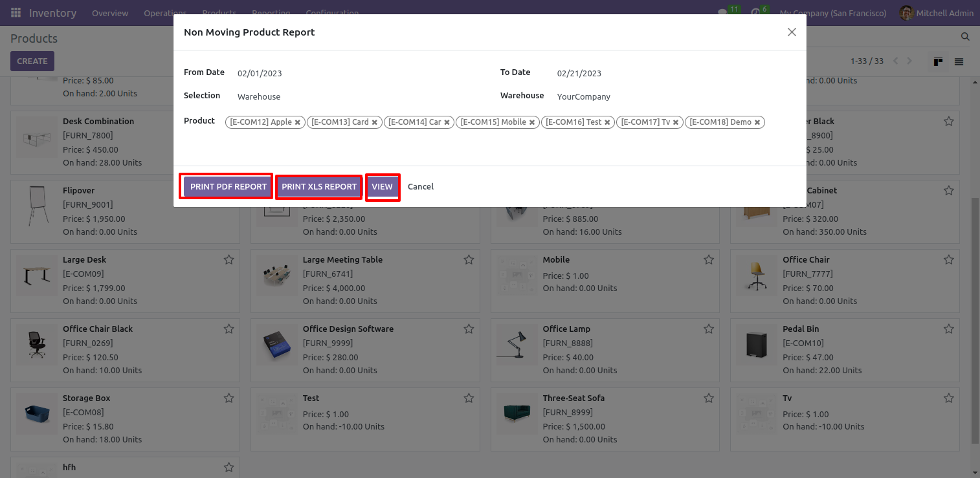Screen dimensions: 980x478
Task: Open company switcher My Company (San Francisco)
Action: [x=833, y=13]
